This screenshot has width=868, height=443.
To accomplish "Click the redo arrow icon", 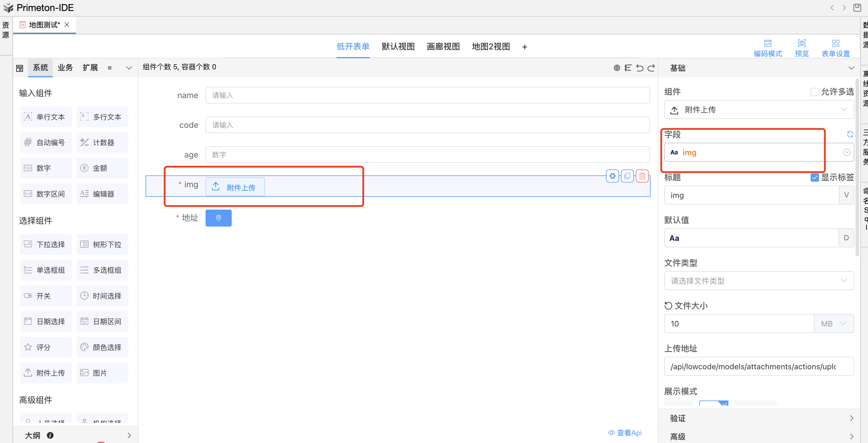I will tap(651, 68).
